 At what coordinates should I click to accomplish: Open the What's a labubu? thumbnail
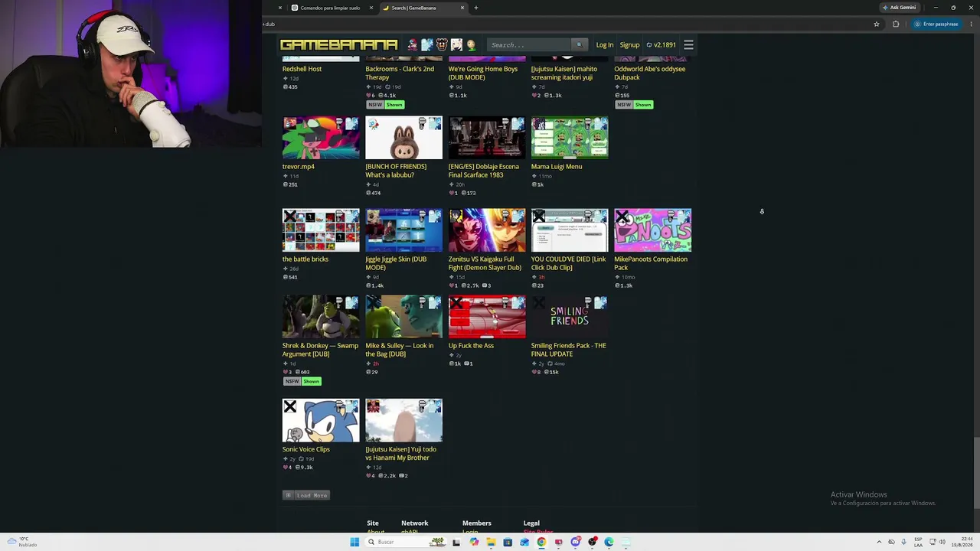point(403,138)
